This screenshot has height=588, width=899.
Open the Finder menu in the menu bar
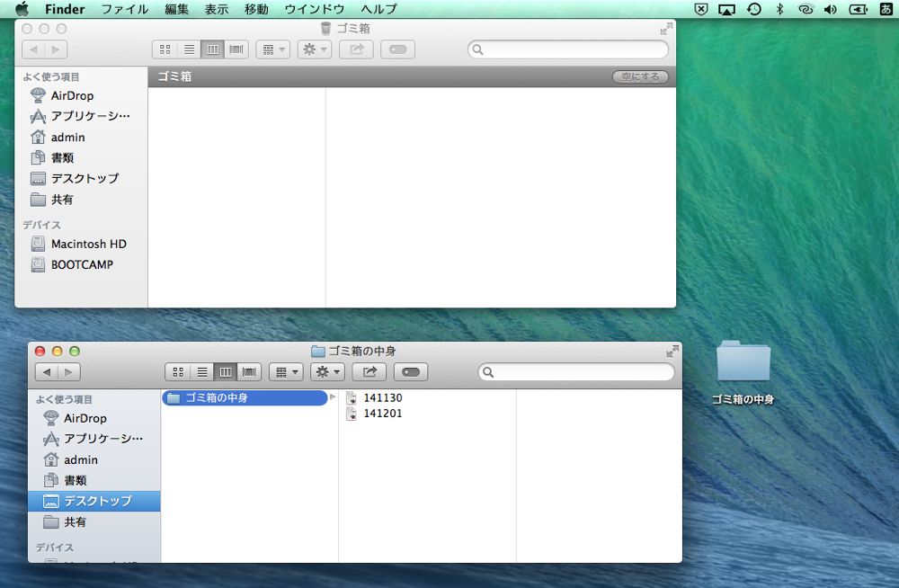tap(65, 9)
